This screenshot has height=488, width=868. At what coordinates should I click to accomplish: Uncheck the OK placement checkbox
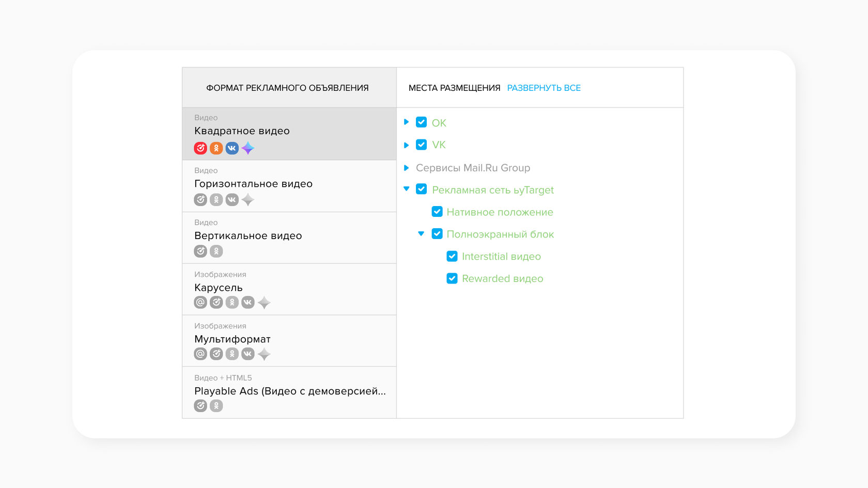coord(421,122)
